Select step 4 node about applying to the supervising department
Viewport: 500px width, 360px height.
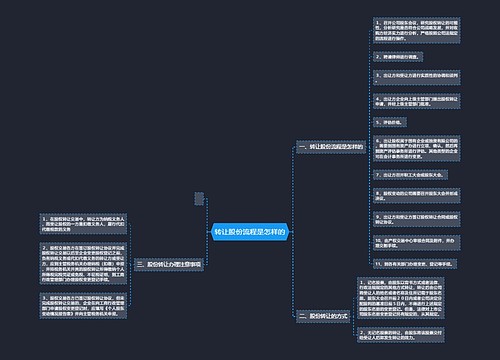417,101
